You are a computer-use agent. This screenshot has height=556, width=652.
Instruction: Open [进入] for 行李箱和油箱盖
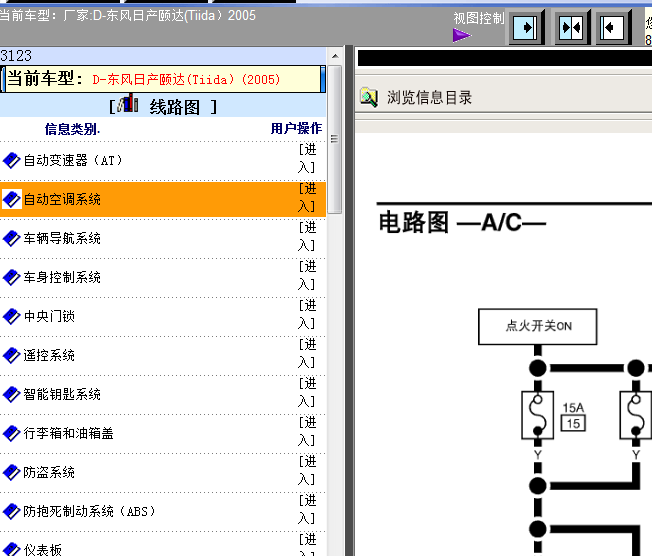pos(307,431)
